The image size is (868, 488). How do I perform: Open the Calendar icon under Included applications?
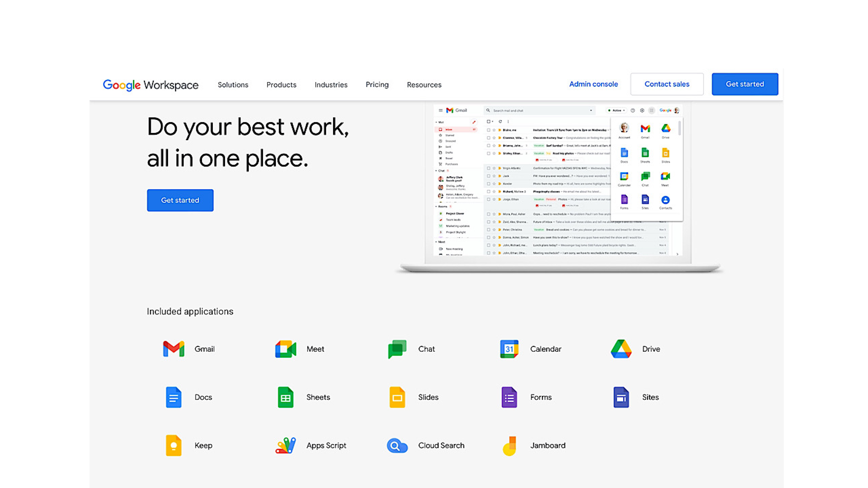tap(509, 349)
